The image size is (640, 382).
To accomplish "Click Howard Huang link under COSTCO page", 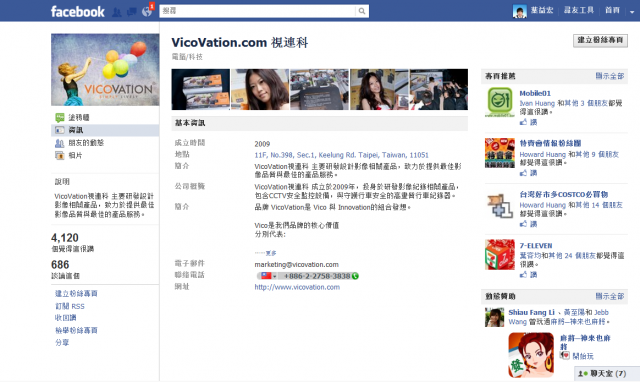I will tap(542, 205).
